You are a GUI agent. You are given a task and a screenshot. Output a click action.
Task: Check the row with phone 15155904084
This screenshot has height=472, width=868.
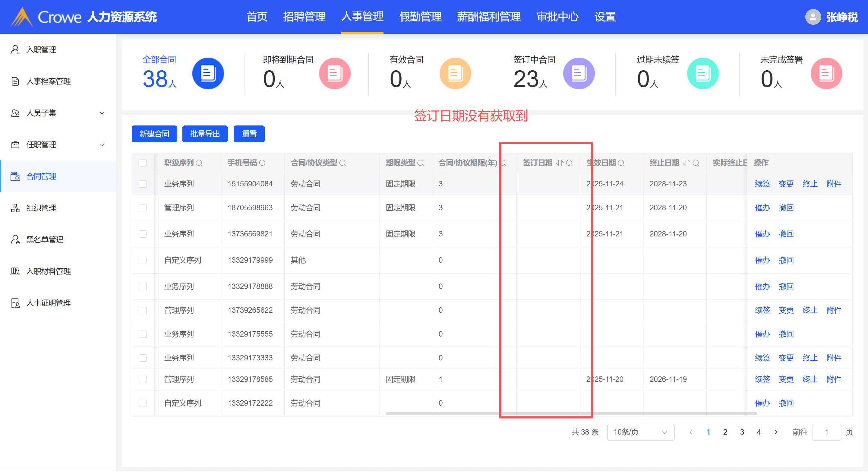point(143,184)
